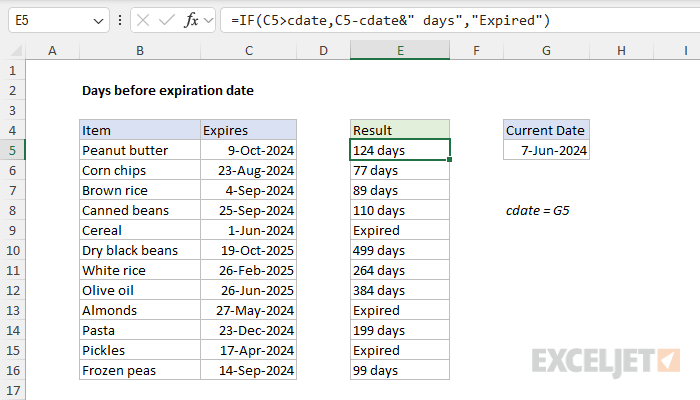700x400 pixels.
Task: Expand the dropdown arrow next to fx
Action: coord(208,21)
